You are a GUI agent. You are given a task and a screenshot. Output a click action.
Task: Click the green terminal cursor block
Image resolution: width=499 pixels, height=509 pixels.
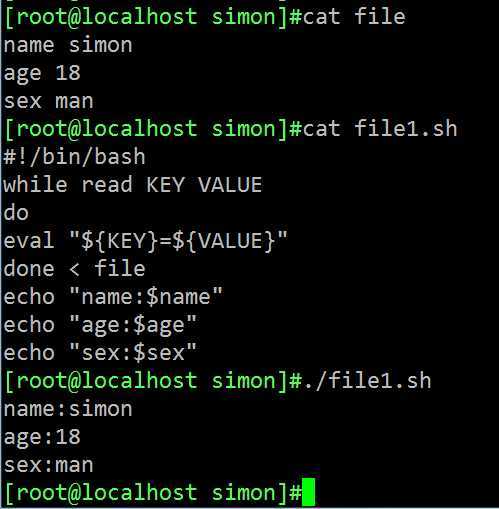pyautogui.click(x=308, y=492)
